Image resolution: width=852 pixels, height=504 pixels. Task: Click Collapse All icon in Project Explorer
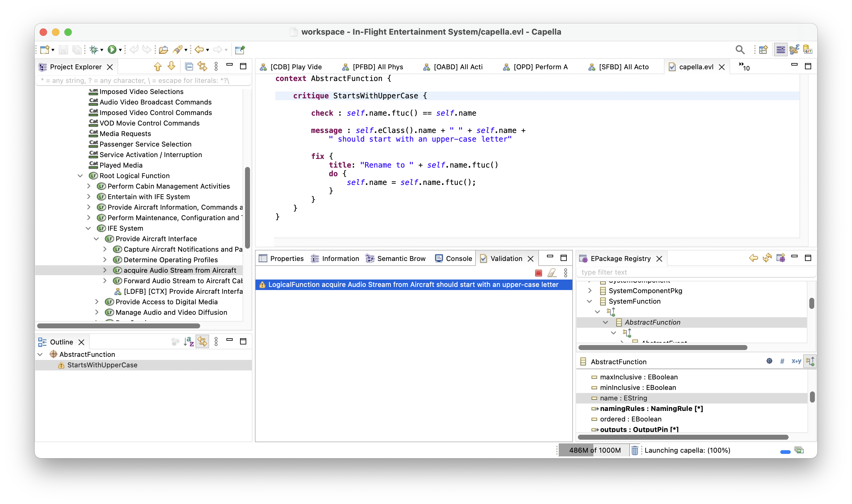pos(189,66)
